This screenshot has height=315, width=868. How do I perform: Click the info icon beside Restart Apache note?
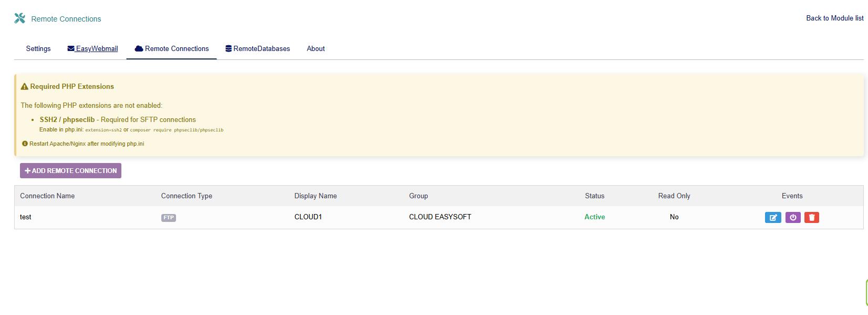25,144
